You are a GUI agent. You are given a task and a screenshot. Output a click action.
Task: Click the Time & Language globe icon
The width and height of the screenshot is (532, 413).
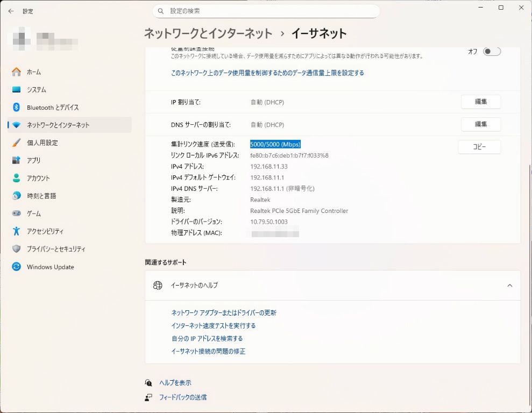pyautogui.click(x=16, y=196)
